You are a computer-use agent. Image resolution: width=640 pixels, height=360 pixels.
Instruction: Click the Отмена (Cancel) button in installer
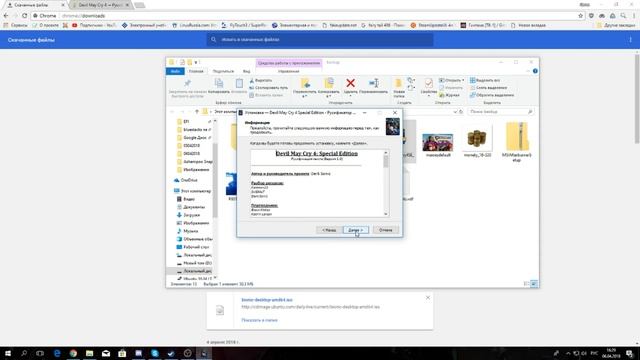click(x=385, y=230)
